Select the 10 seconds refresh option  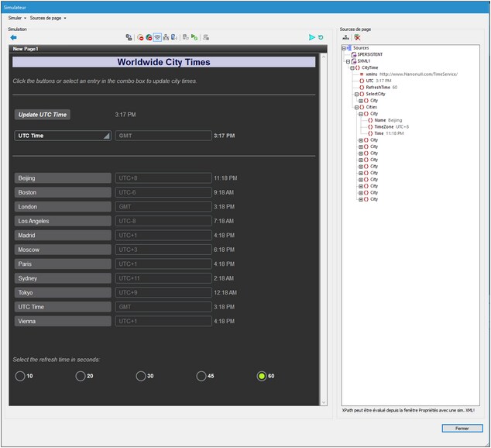(19, 376)
